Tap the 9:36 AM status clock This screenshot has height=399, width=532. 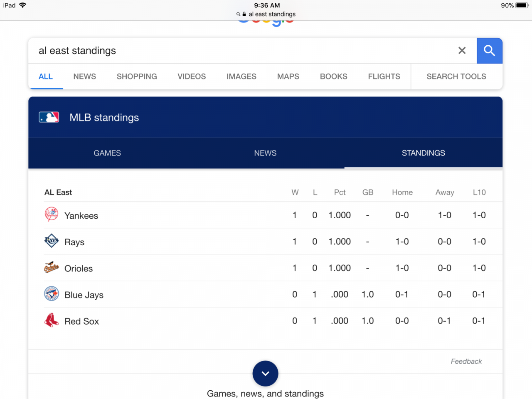267,5
